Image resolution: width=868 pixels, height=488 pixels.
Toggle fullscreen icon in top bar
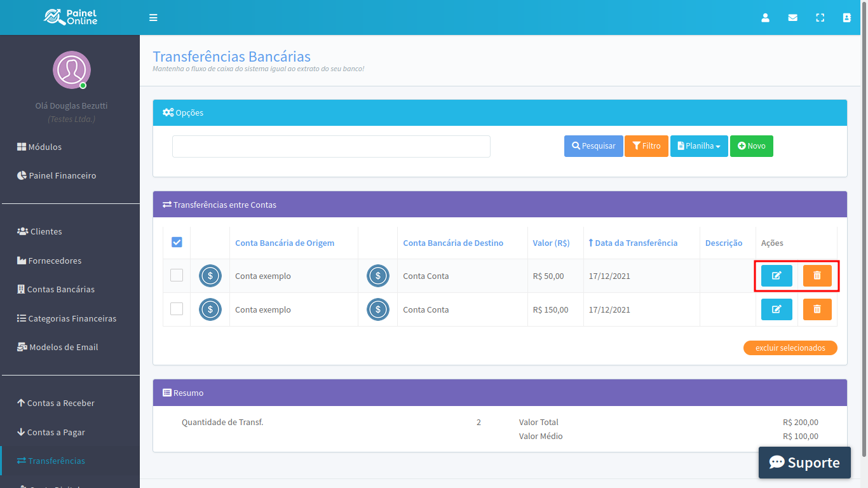coord(820,18)
